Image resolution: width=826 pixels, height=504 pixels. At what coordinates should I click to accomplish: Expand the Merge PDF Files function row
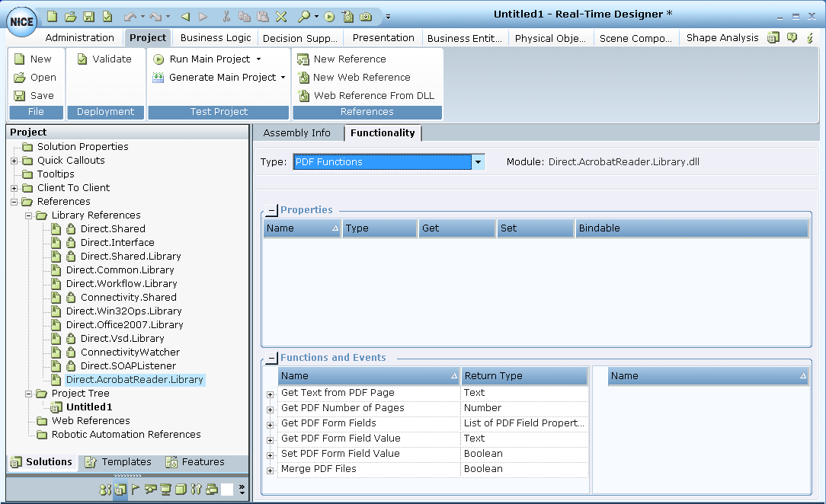[270, 471]
